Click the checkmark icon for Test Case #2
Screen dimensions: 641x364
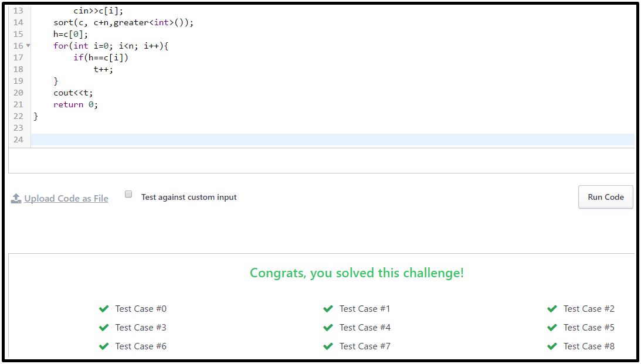pyautogui.click(x=552, y=308)
